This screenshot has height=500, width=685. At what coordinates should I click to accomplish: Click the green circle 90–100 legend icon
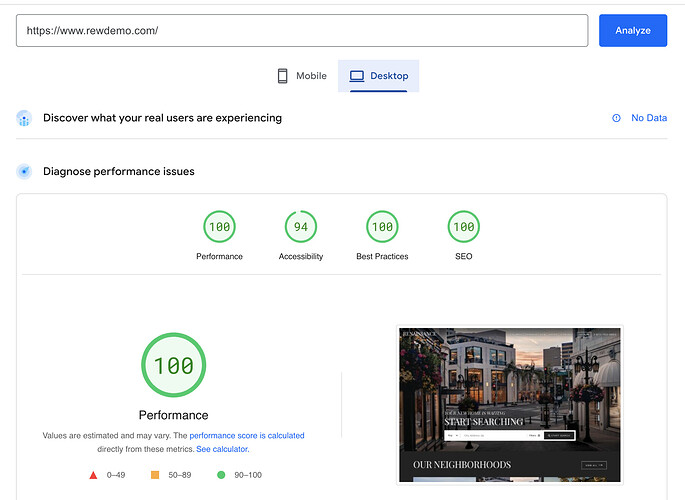click(x=221, y=475)
